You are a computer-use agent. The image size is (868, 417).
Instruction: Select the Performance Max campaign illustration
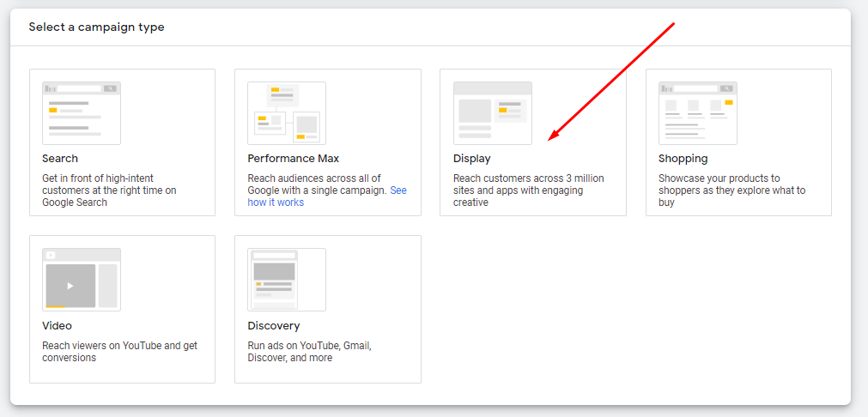(x=287, y=113)
